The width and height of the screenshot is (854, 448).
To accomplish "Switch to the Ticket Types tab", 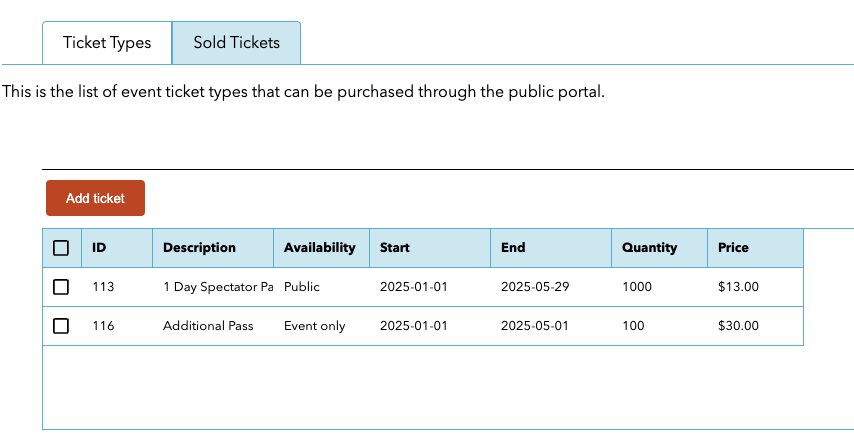I will click(107, 43).
